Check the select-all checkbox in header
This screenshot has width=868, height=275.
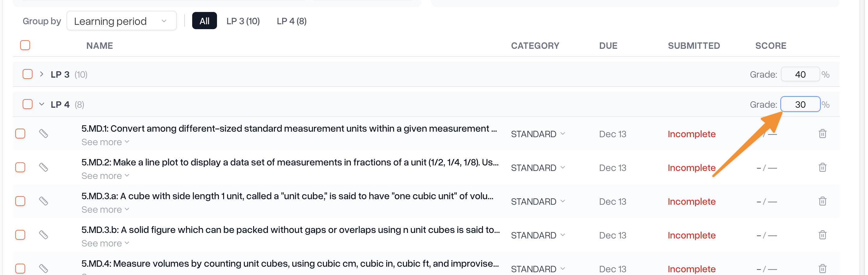click(25, 45)
